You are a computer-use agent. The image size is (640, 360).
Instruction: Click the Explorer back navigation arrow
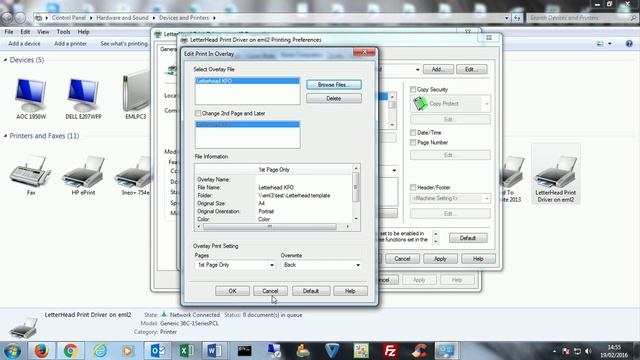coord(7,18)
